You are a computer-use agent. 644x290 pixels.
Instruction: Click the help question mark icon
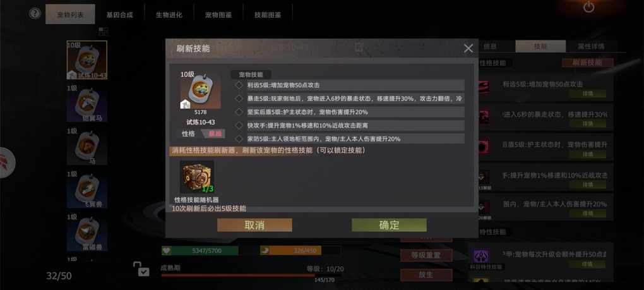tap(35, 13)
